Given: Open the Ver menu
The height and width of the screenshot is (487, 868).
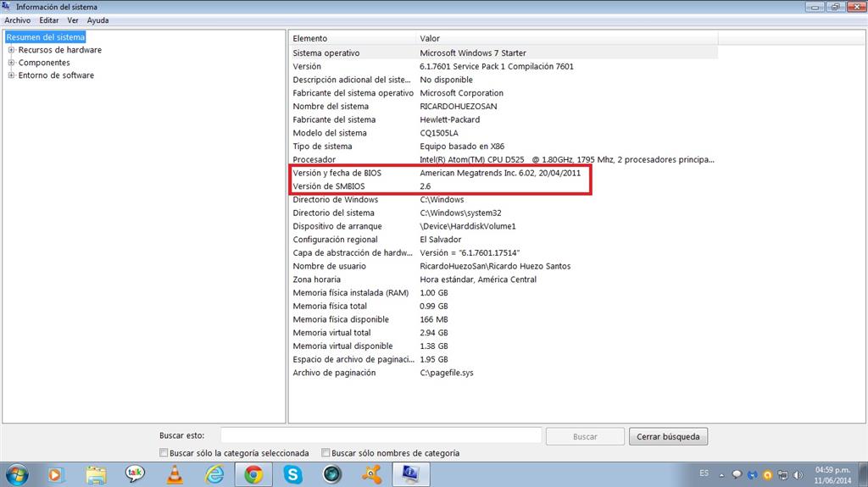Looking at the screenshot, I should tap(73, 20).
